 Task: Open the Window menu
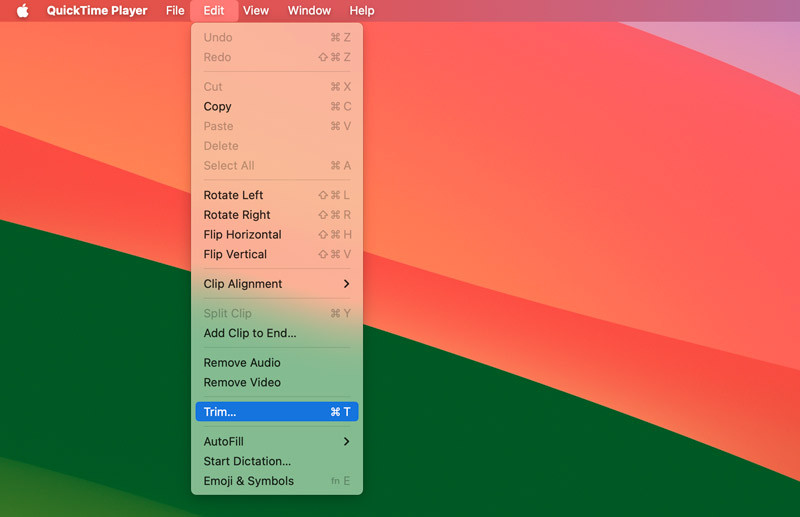pyautogui.click(x=309, y=11)
